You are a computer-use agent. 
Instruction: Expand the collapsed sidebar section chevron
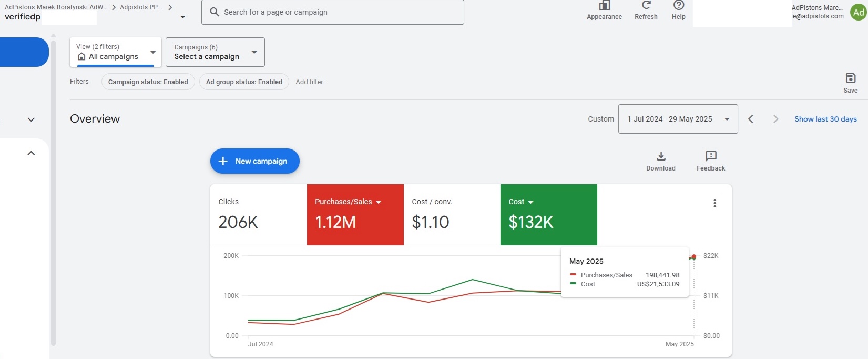[x=31, y=119]
